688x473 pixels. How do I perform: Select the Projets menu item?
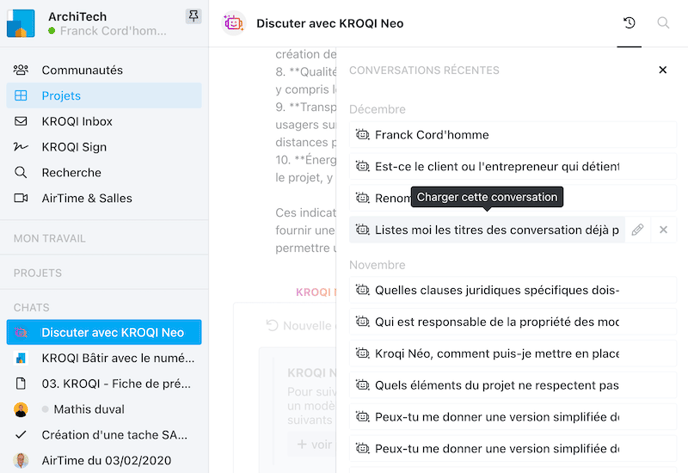[104, 96]
